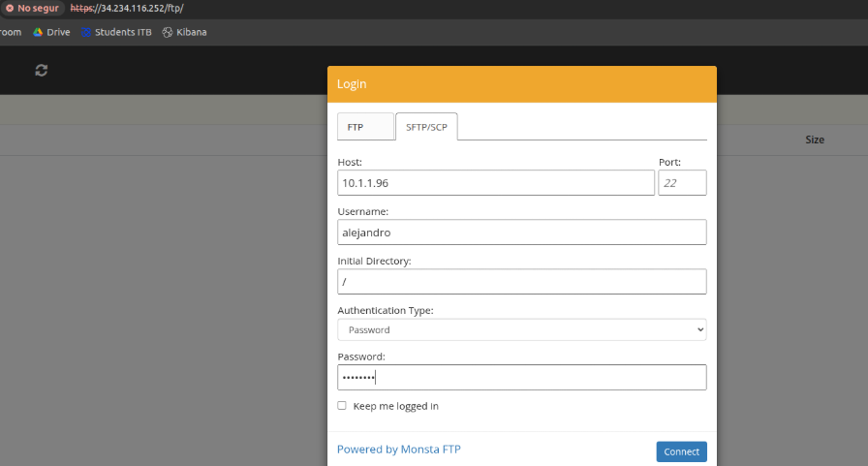Expand the Authentication Type dropdown
The width and height of the screenshot is (868, 466).
point(521,329)
